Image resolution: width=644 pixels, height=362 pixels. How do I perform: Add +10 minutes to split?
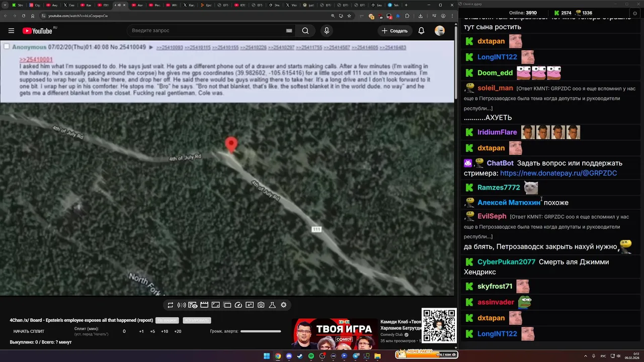click(x=165, y=331)
